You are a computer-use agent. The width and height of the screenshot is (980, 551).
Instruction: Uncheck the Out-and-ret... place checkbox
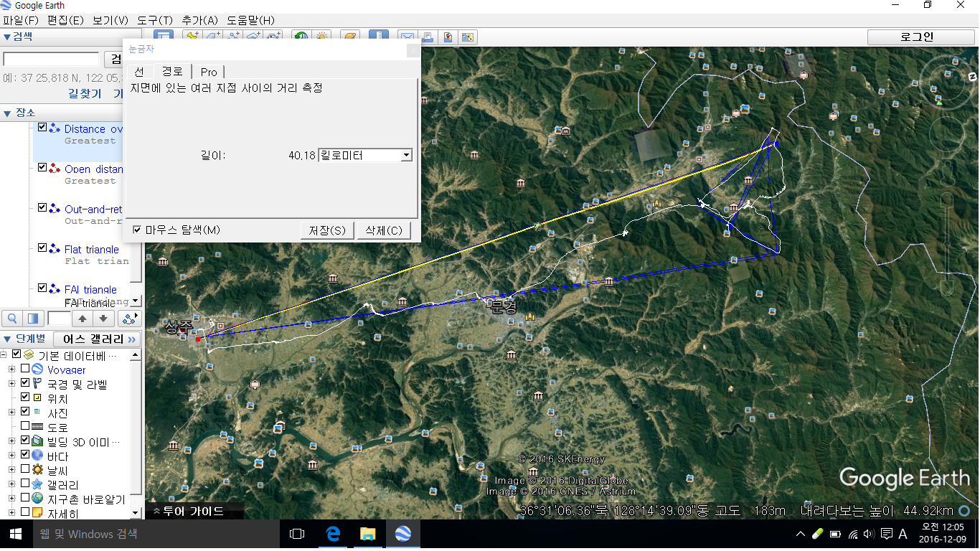42,208
